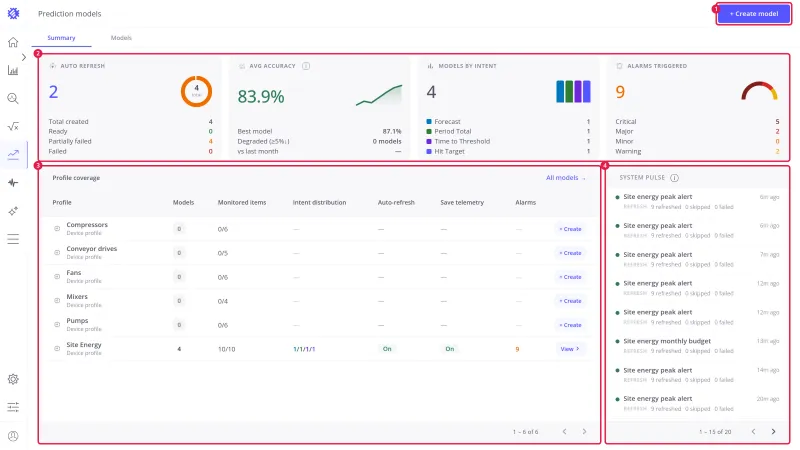Click the Alarms Triggered gauge chart
This screenshot has width=800, height=450.
(759, 91)
